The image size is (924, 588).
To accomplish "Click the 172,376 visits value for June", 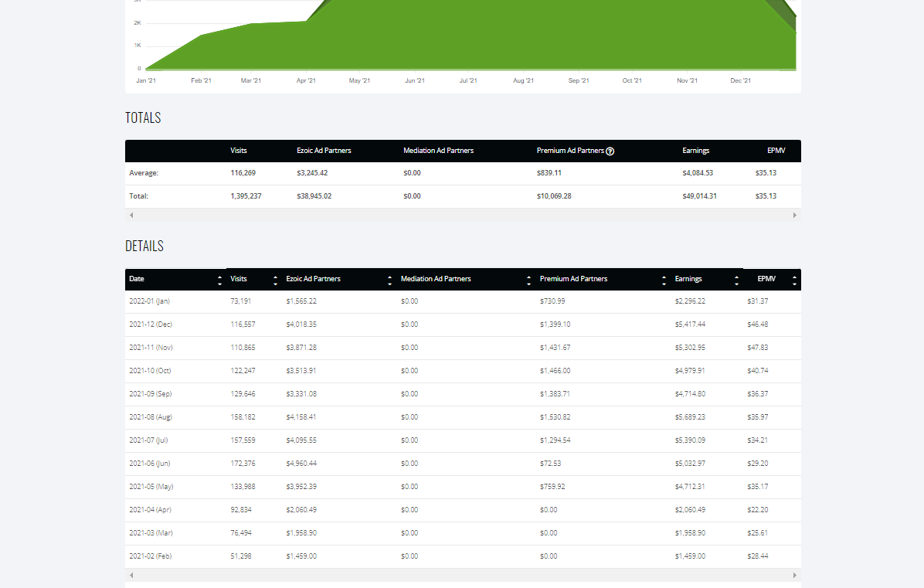I will pos(243,464).
